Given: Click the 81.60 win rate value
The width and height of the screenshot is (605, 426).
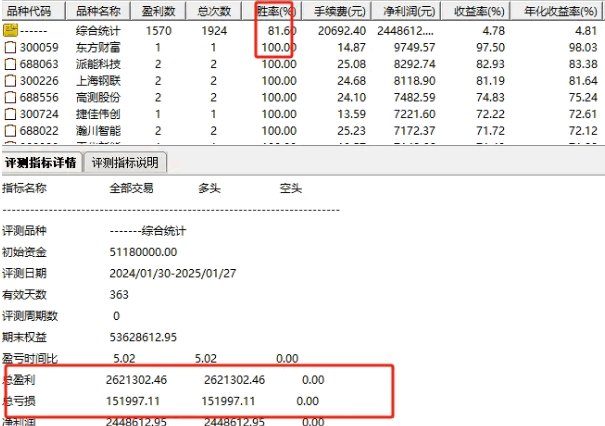Looking at the screenshot, I should [282, 30].
